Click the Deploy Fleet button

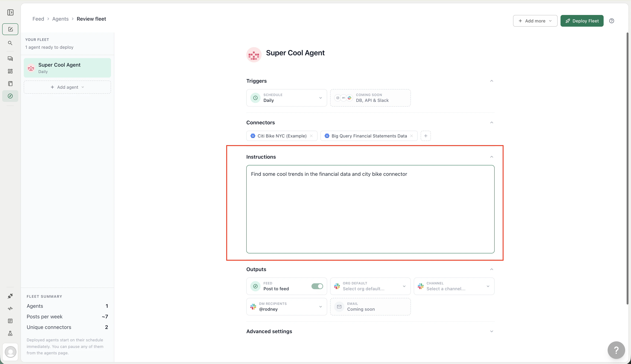(x=582, y=20)
